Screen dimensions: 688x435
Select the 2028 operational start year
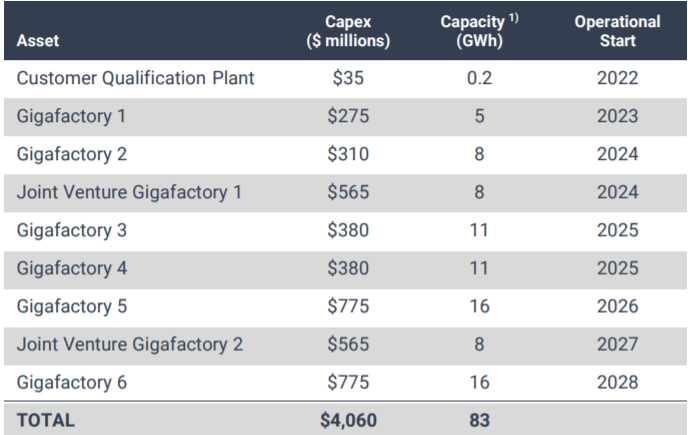tap(617, 382)
